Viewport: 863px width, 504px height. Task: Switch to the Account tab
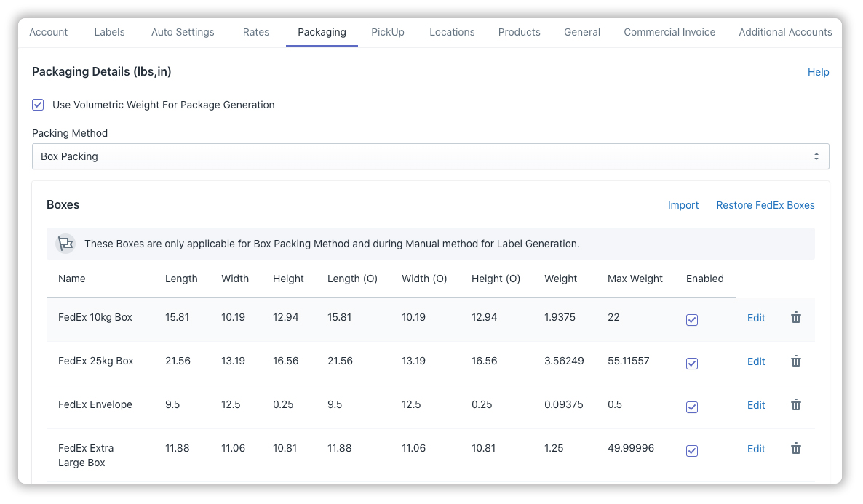coord(49,32)
